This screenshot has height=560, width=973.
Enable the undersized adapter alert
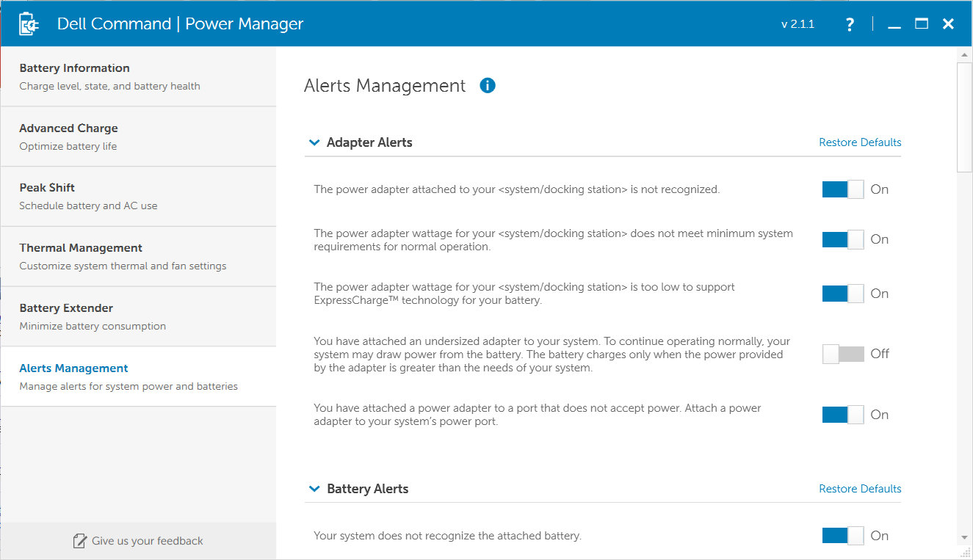(x=843, y=354)
